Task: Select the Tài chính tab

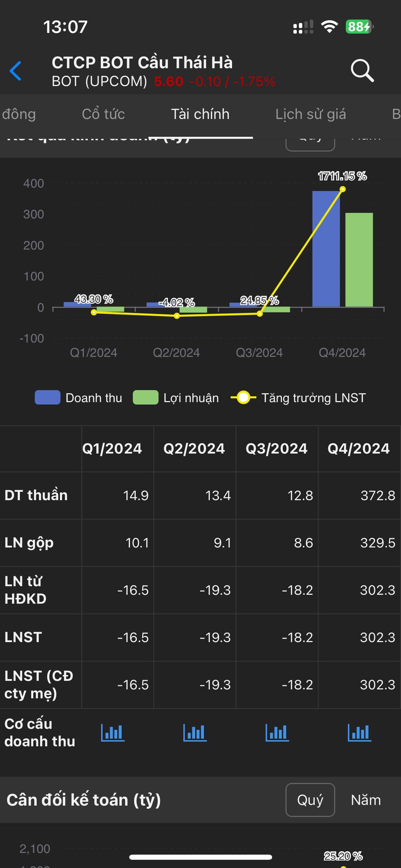Action: [200, 114]
